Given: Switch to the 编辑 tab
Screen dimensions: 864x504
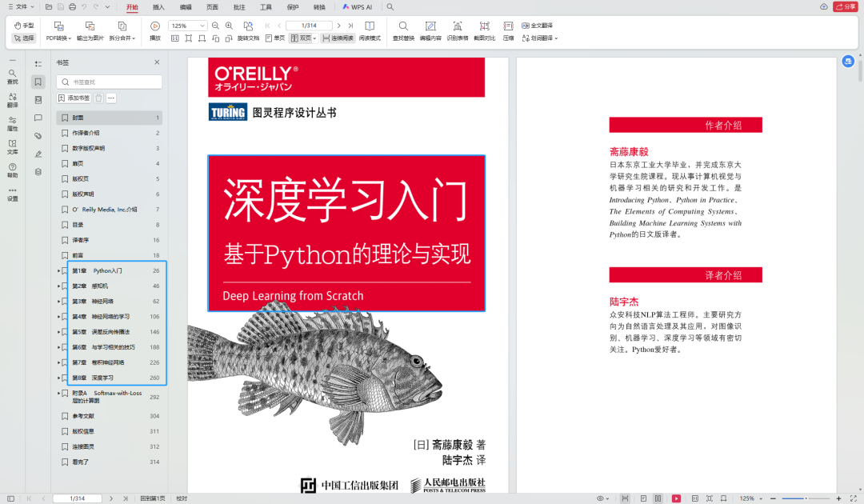Looking at the screenshot, I should (186, 7).
